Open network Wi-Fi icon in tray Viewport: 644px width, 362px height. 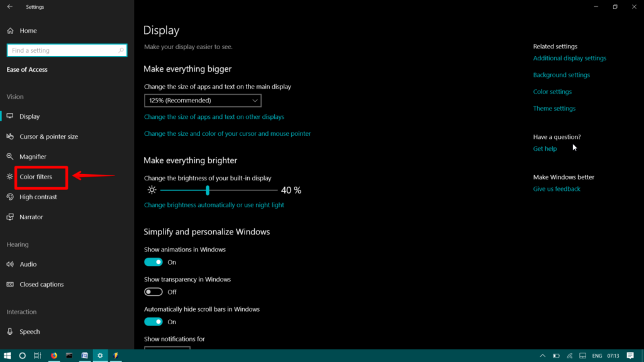tap(570, 356)
